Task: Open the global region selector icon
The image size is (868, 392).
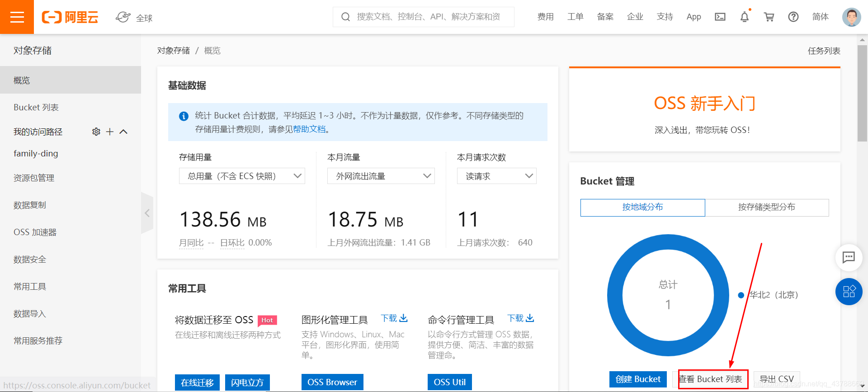Action: tap(123, 17)
